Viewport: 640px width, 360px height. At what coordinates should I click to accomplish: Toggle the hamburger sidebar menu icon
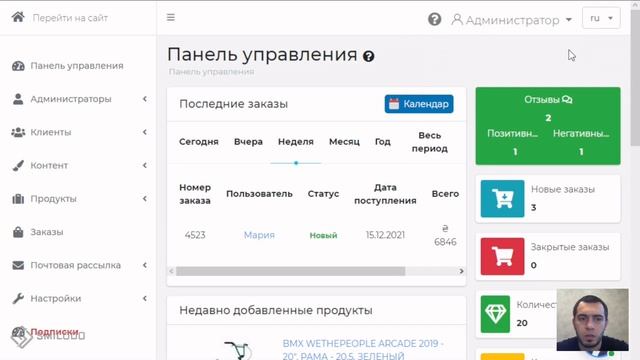pos(171,18)
